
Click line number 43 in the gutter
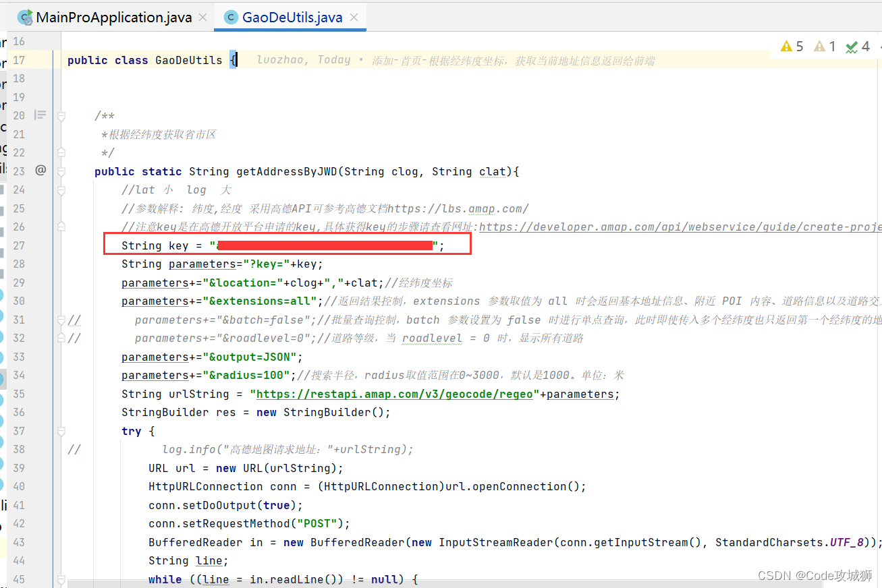(x=19, y=542)
